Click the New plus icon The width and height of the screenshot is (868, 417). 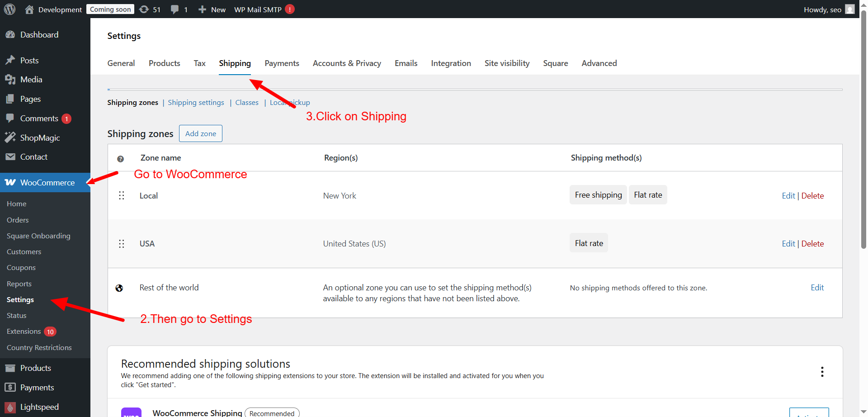pyautogui.click(x=202, y=9)
